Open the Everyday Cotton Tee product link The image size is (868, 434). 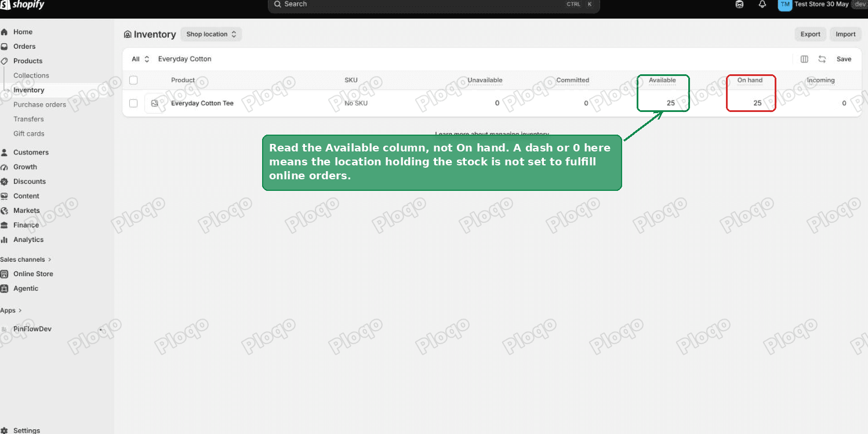point(202,103)
